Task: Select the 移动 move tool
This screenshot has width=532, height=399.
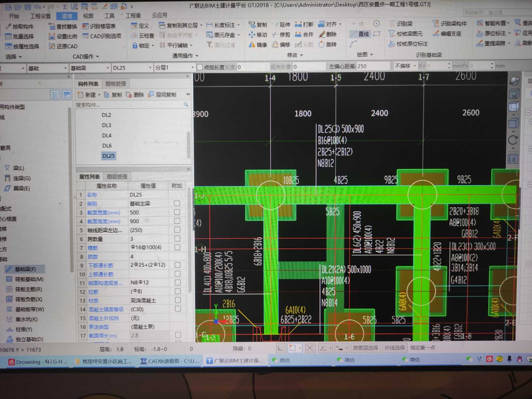Action: tap(258, 35)
